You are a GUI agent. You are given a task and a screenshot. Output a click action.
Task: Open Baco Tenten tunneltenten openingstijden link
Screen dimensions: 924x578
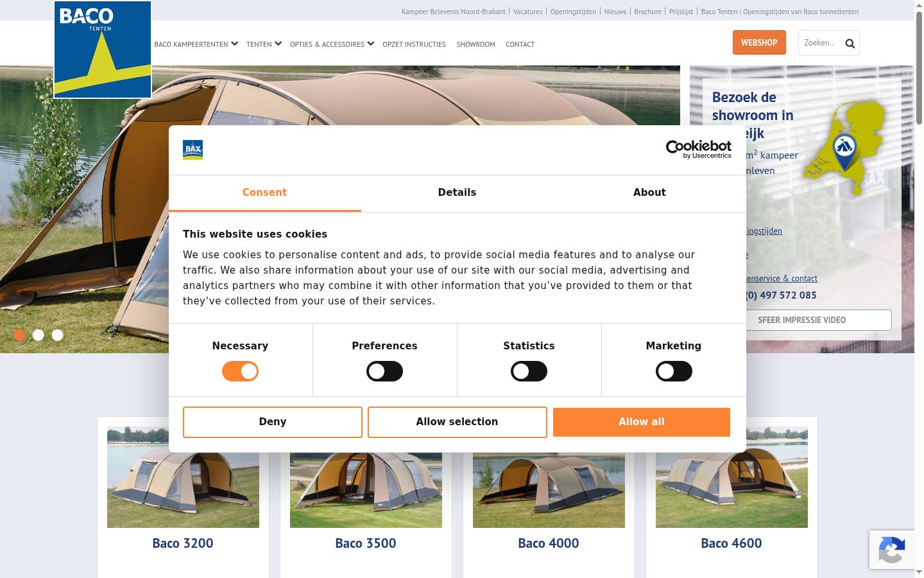point(780,12)
